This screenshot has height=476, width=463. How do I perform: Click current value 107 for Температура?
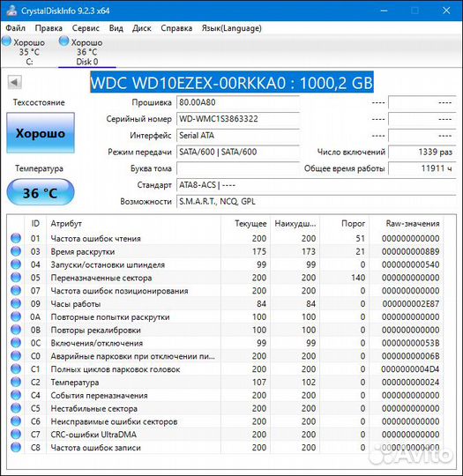259,382
